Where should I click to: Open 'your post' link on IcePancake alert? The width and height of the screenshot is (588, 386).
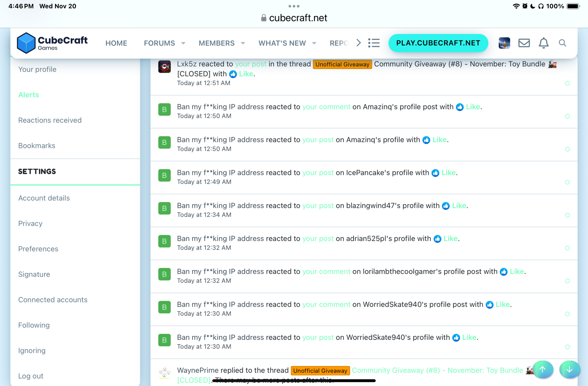[x=318, y=173]
